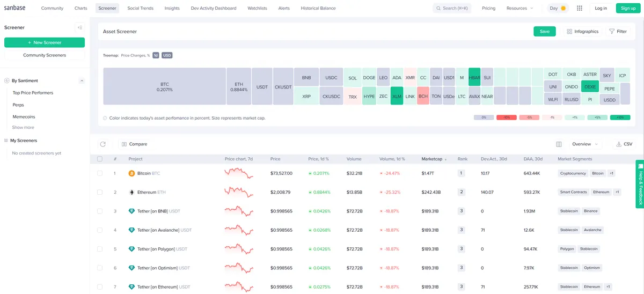
Task: Check the Bitcoin row checkbox
Action: [99, 173]
